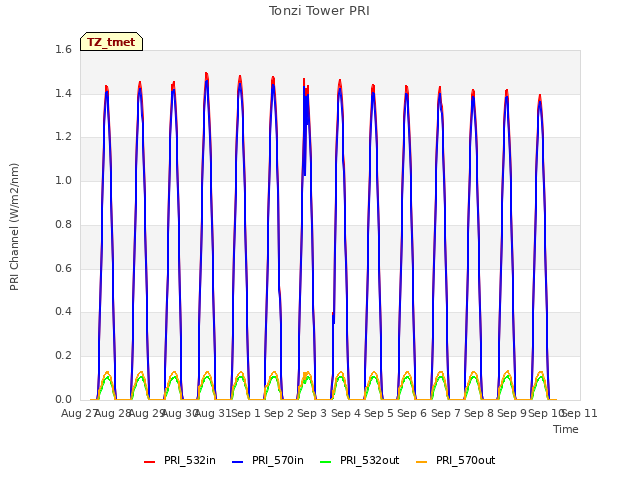Click the Sep 3 x-axis tick label
The height and width of the screenshot is (480, 640).
point(312,413)
